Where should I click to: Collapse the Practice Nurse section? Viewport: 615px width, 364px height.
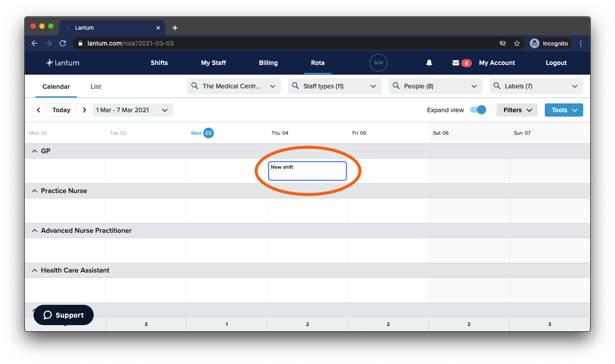point(35,191)
